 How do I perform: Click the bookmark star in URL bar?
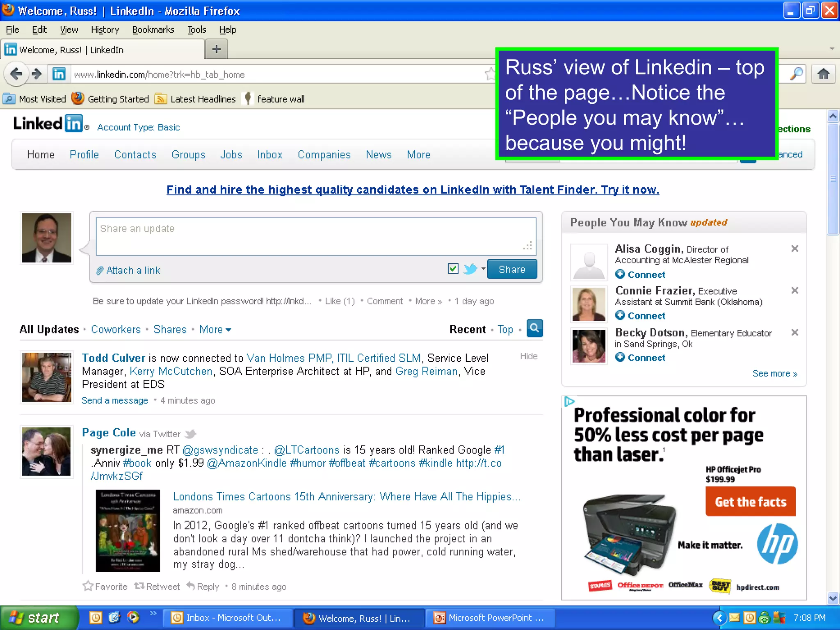tap(490, 74)
